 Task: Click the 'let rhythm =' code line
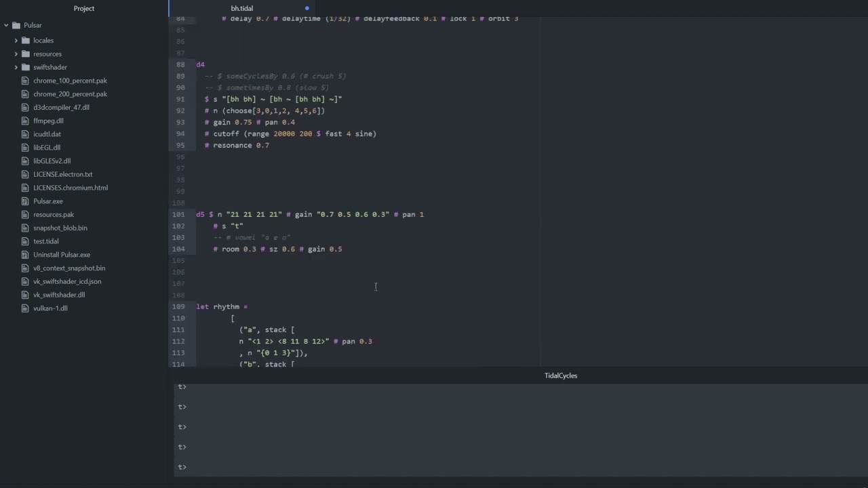point(222,306)
